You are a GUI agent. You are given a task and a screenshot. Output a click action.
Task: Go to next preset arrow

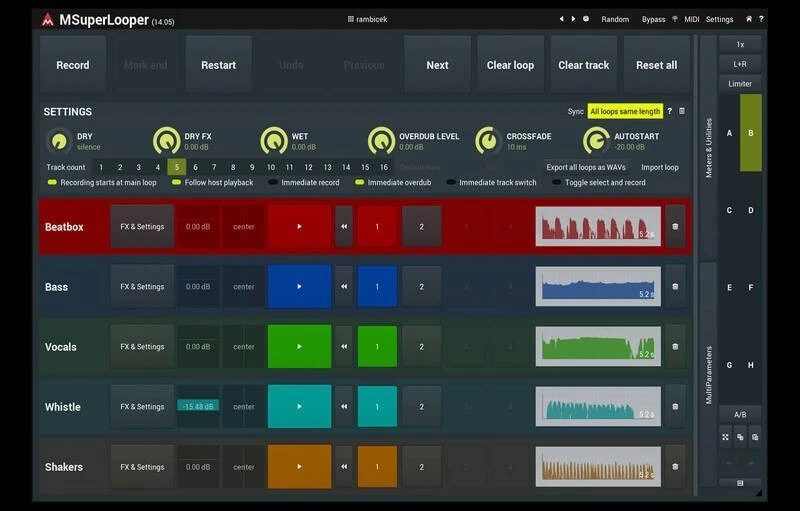click(573, 19)
